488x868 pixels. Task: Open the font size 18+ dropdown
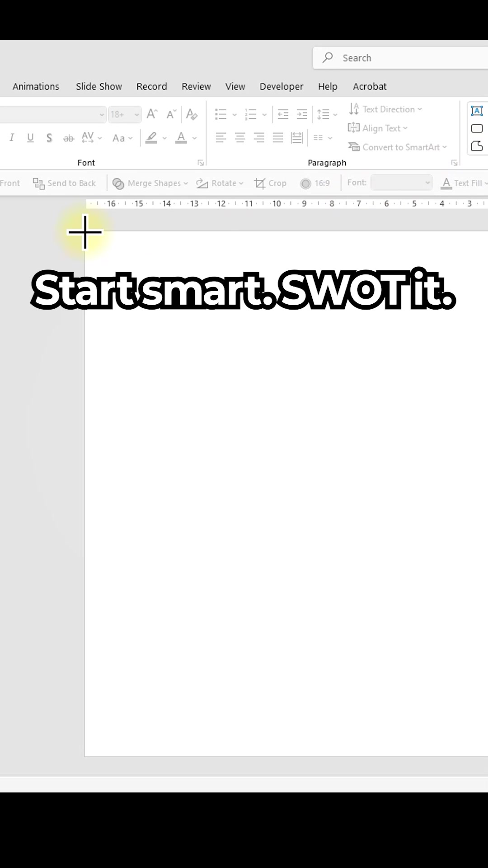[136, 114]
